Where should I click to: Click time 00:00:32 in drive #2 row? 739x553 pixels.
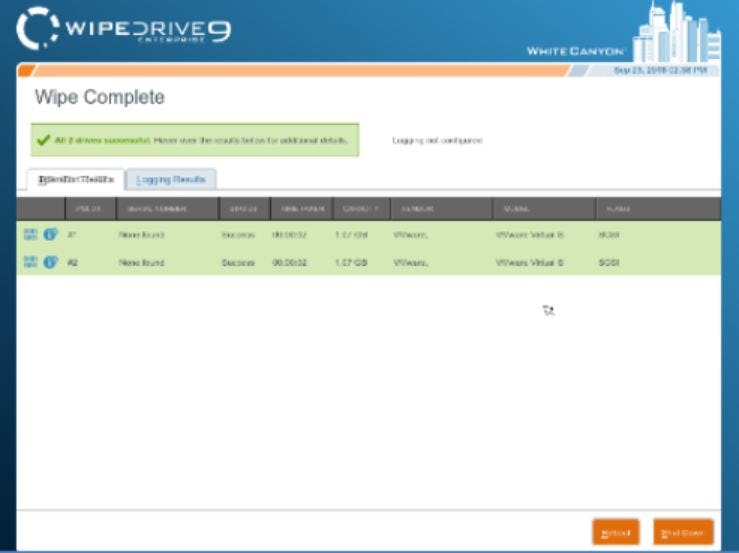point(289,263)
